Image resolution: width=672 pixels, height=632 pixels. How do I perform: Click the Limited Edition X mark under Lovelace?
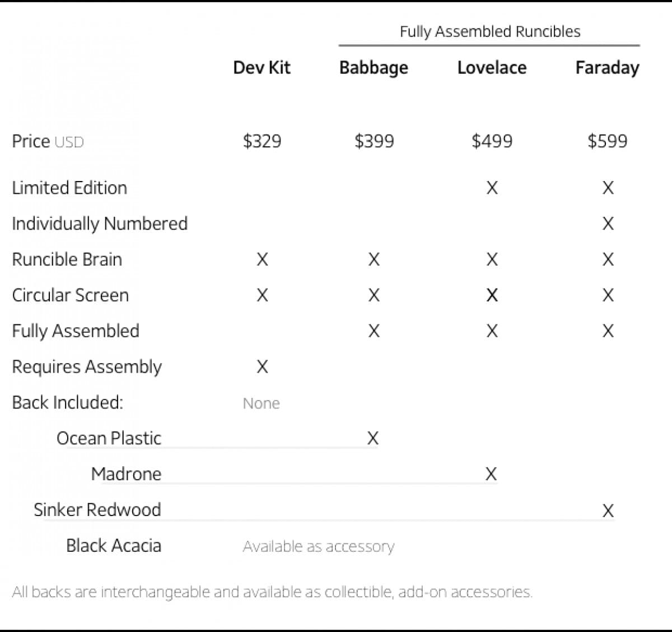[x=492, y=188]
